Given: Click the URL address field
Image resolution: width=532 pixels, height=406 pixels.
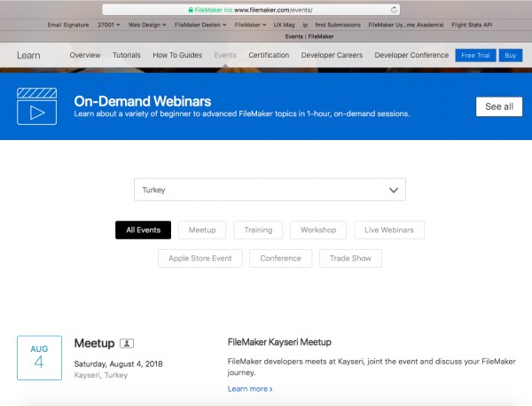Looking at the screenshot, I should (x=251, y=10).
